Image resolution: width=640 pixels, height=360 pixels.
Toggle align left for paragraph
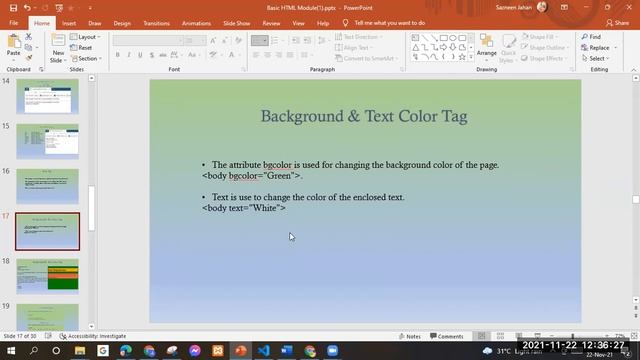click(x=256, y=55)
